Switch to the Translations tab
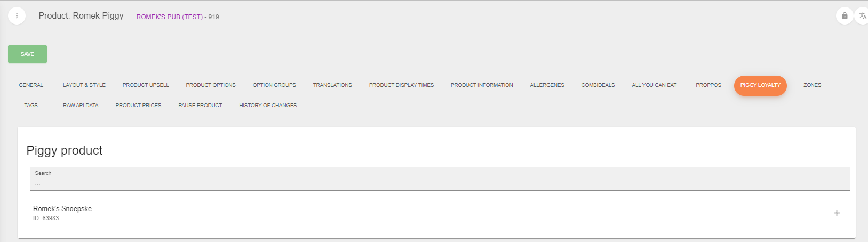The image size is (868, 242). click(x=332, y=85)
